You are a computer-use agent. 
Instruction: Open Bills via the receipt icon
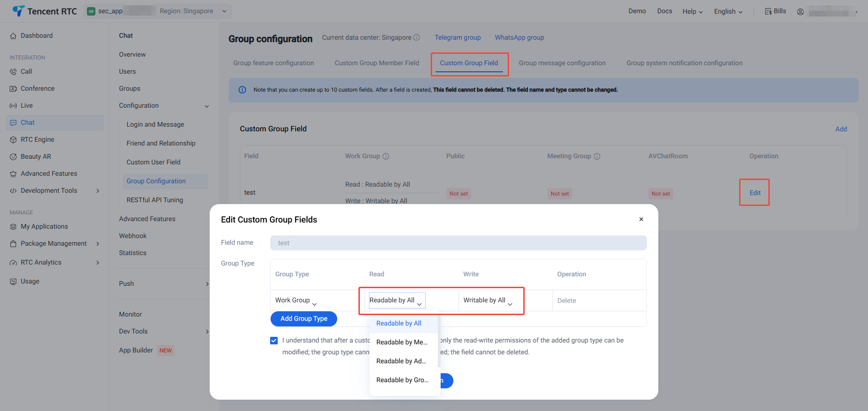click(768, 11)
